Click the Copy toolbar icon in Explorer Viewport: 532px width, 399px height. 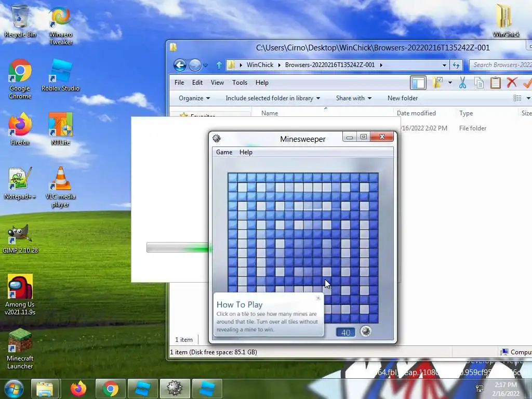tap(478, 83)
